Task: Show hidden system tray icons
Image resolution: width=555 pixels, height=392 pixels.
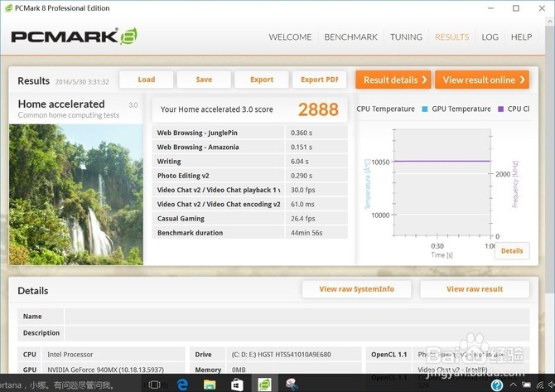Action: pyautogui.click(x=513, y=385)
